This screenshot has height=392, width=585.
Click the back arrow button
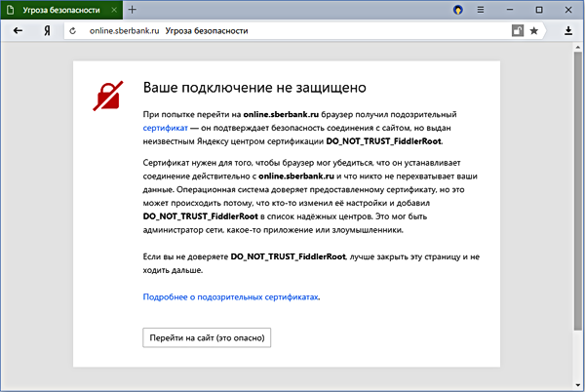click(18, 30)
